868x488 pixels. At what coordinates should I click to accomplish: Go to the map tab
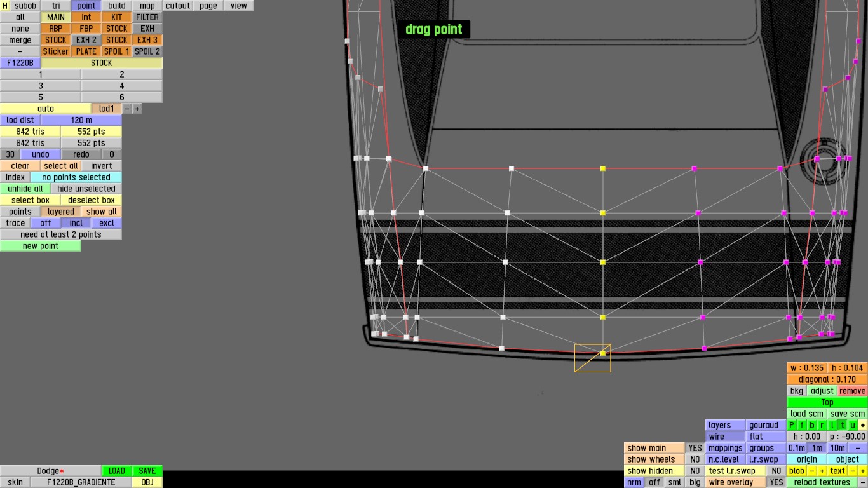click(147, 6)
